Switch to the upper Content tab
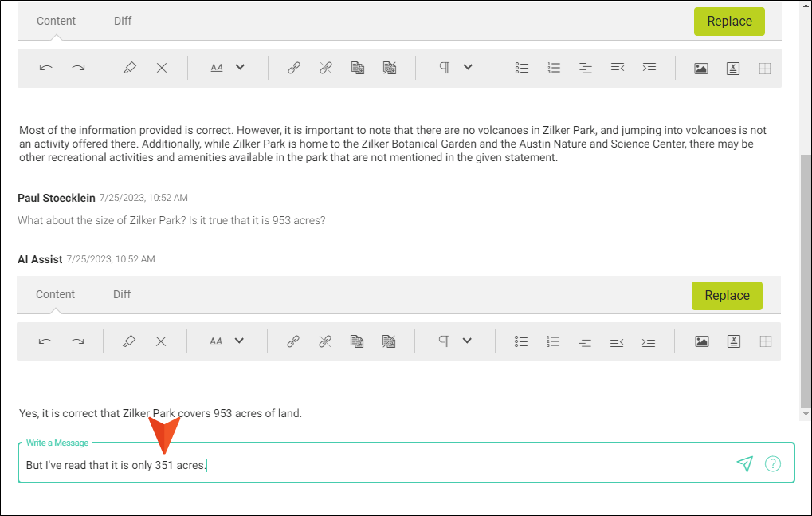The width and height of the screenshot is (812, 516). (x=56, y=21)
